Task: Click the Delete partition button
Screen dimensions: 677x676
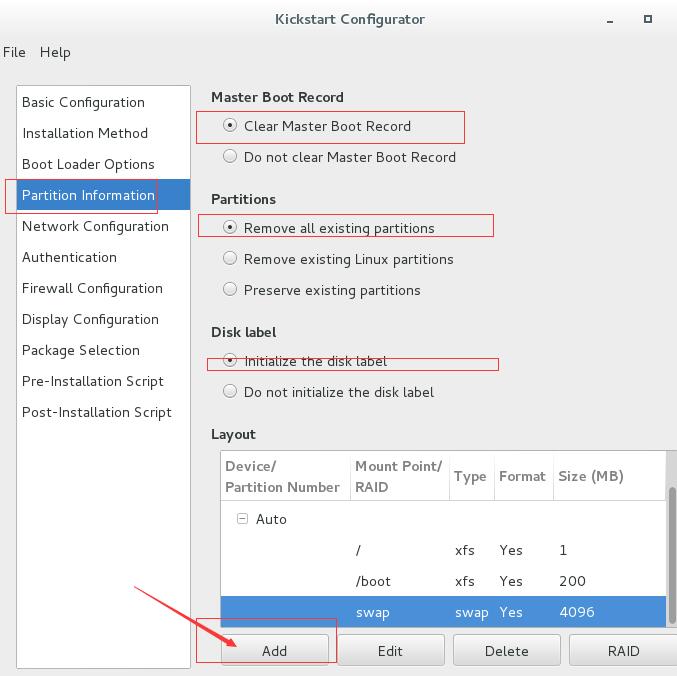Action: pos(506,650)
